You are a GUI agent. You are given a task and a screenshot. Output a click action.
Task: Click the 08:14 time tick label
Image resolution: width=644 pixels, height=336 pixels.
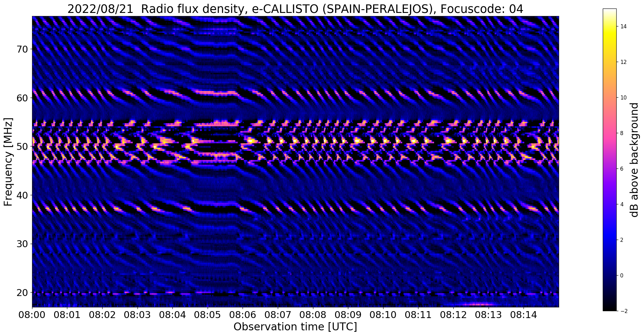pos(524,315)
